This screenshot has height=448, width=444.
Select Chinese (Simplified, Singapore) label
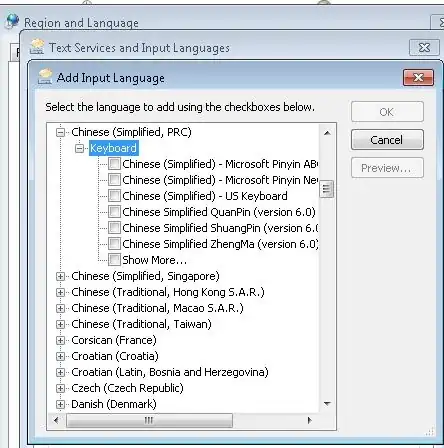point(145,276)
